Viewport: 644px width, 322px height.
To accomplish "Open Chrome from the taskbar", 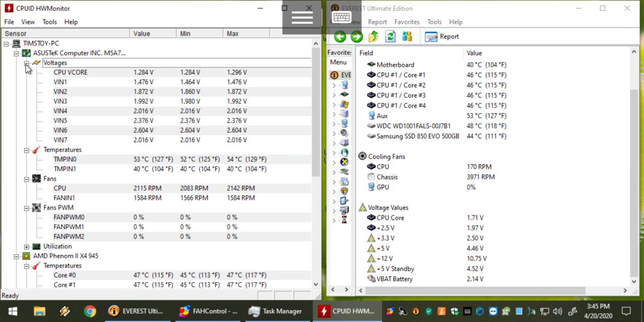I will pos(90,311).
